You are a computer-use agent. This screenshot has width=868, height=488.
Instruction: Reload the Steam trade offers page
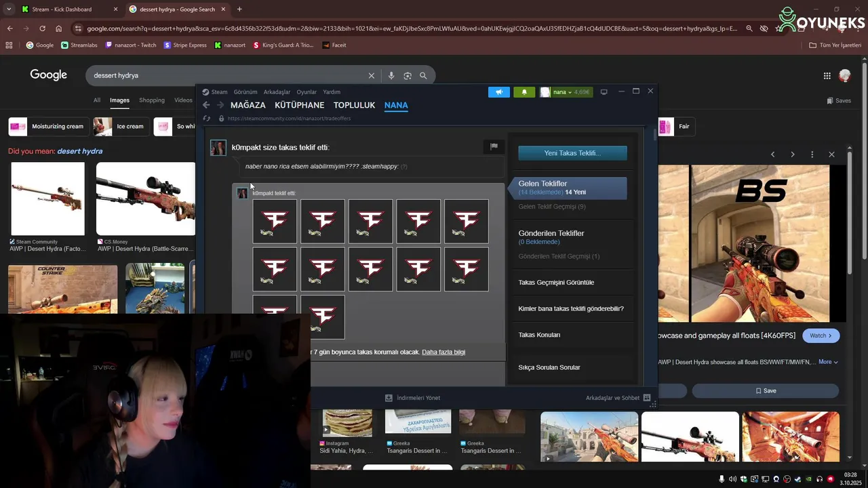coord(207,118)
